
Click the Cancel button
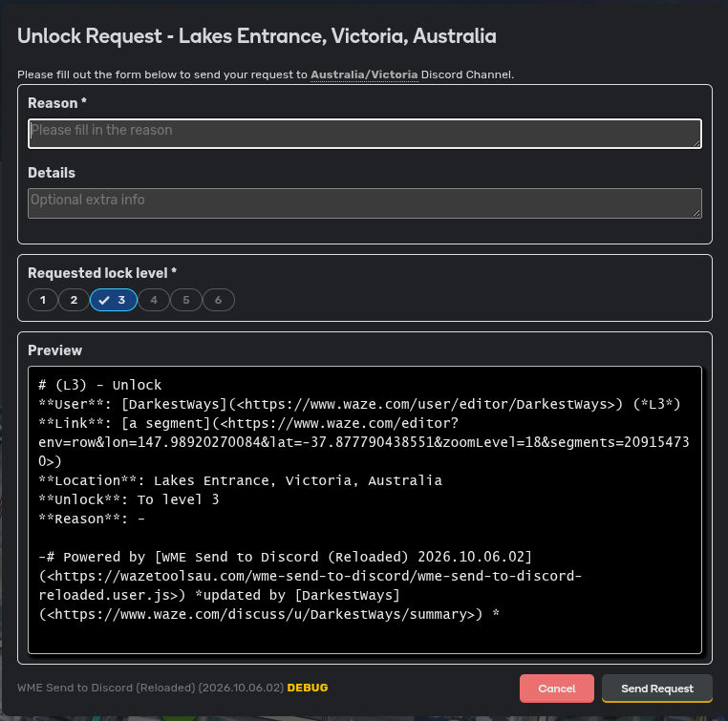pos(557,689)
